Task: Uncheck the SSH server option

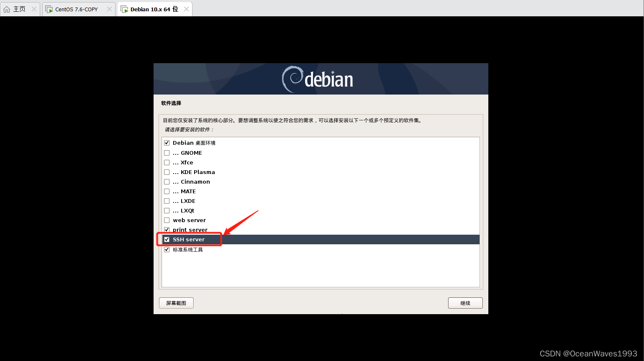Action: click(167, 240)
